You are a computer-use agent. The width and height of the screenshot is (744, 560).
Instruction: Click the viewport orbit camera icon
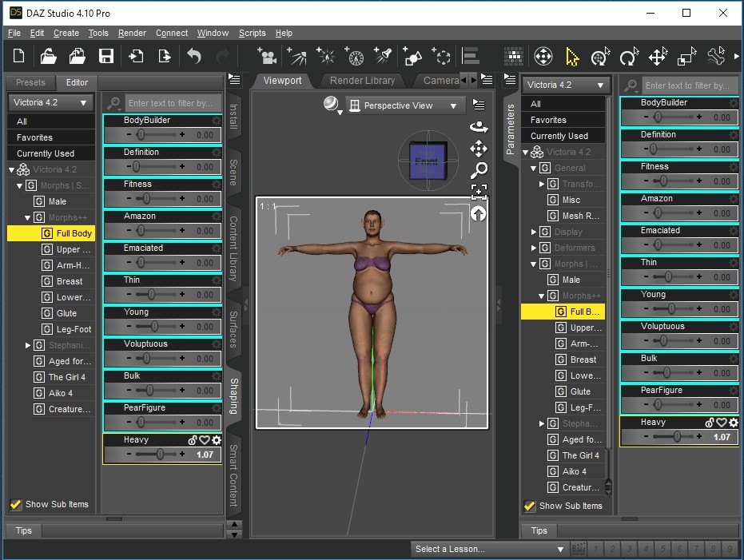[x=479, y=127]
